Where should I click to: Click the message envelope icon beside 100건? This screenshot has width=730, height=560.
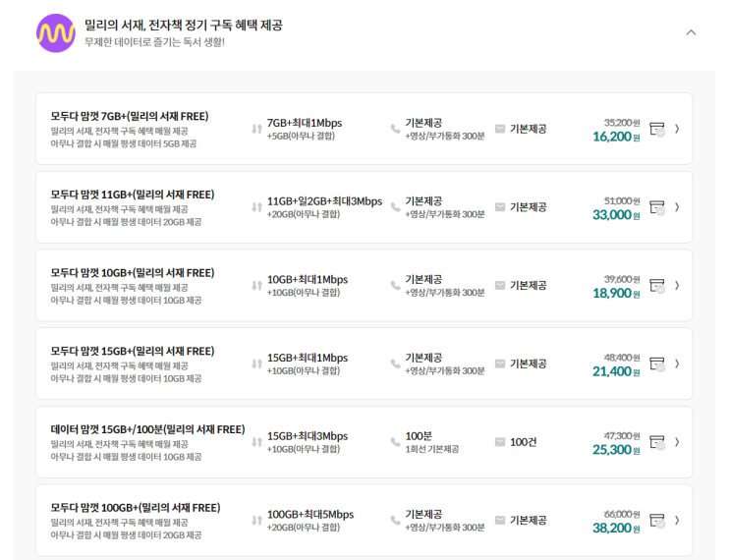[499, 442]
